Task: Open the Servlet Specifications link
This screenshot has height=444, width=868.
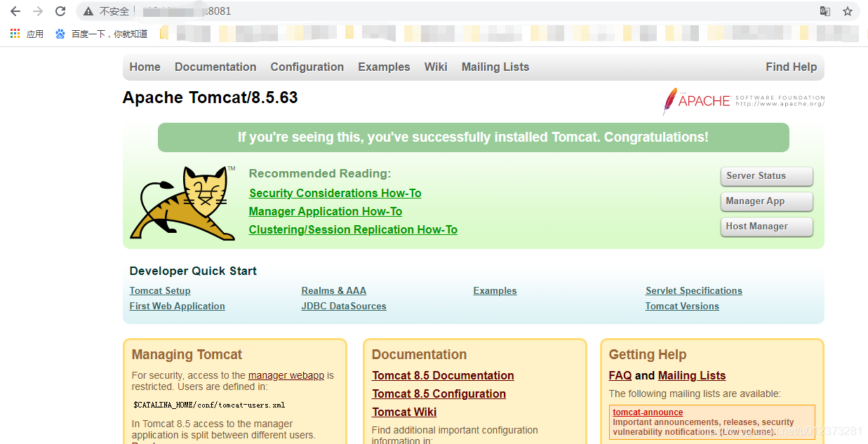Action: coord(694,291)
